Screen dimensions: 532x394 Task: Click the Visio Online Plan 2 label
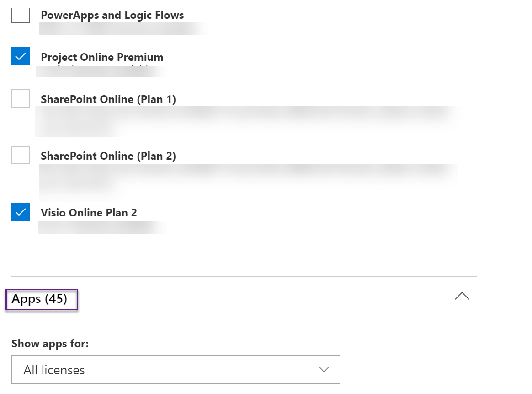(89, 213)
